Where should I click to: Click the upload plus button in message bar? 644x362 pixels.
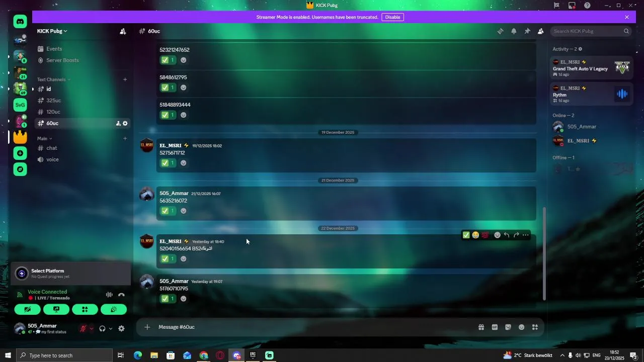click(147, 327)
